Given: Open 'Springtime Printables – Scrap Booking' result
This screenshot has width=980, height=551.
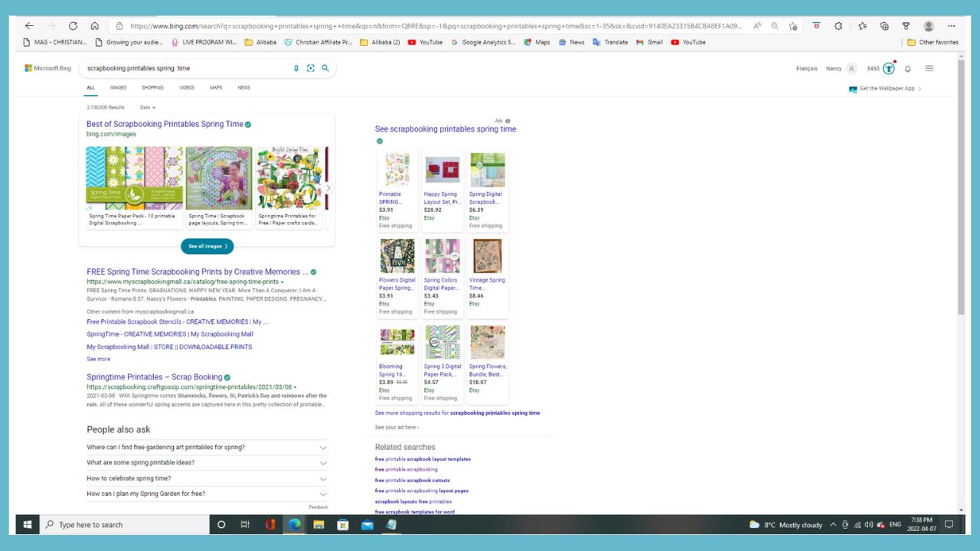Looking at the screenshot, I should click(154, 377).
